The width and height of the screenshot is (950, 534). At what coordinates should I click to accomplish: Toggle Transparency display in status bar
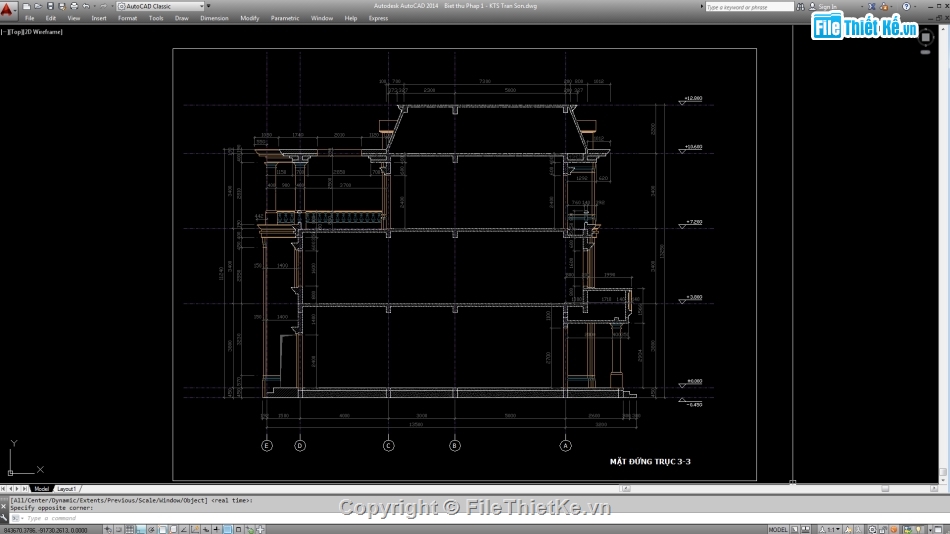(227, 530)
